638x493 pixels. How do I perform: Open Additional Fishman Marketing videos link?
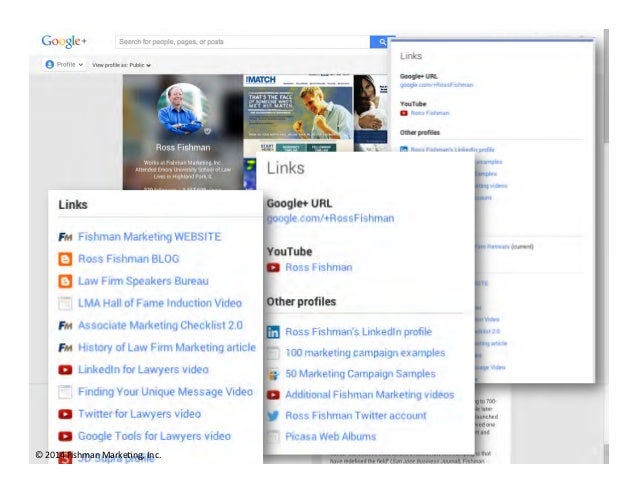tap(369, 395)
